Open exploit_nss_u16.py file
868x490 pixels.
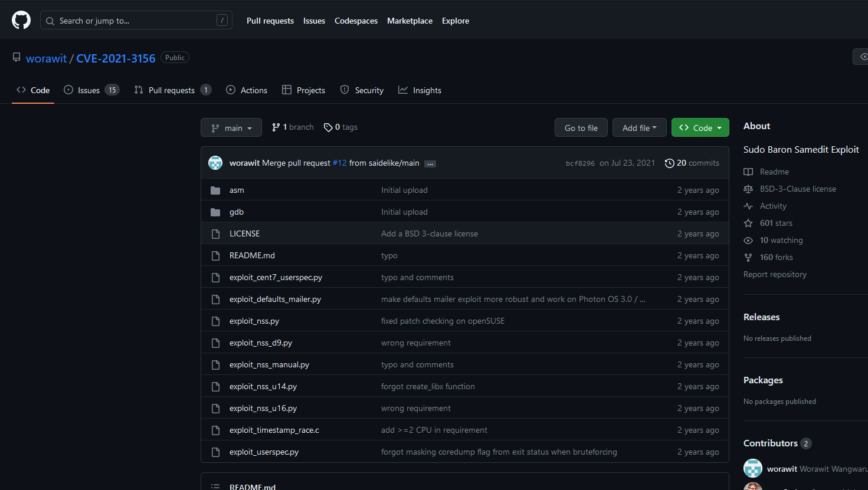[263, 409]
